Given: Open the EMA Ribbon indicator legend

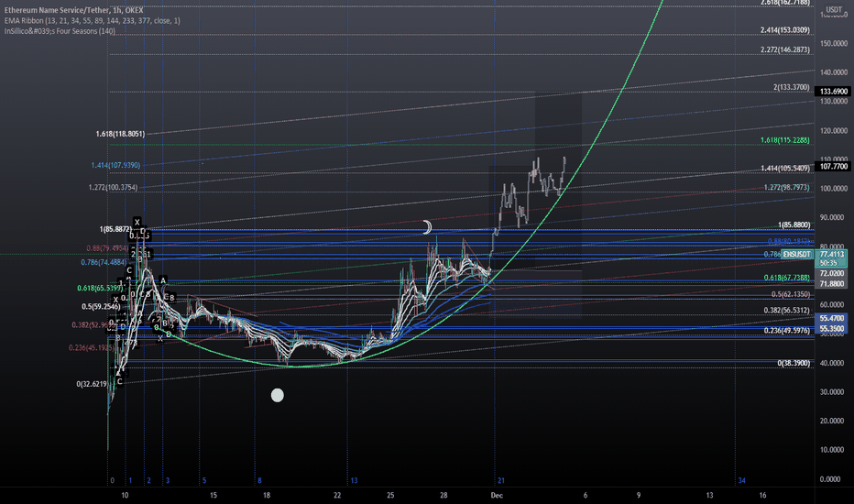Looking at the screenshot, I should coord(92,21).
